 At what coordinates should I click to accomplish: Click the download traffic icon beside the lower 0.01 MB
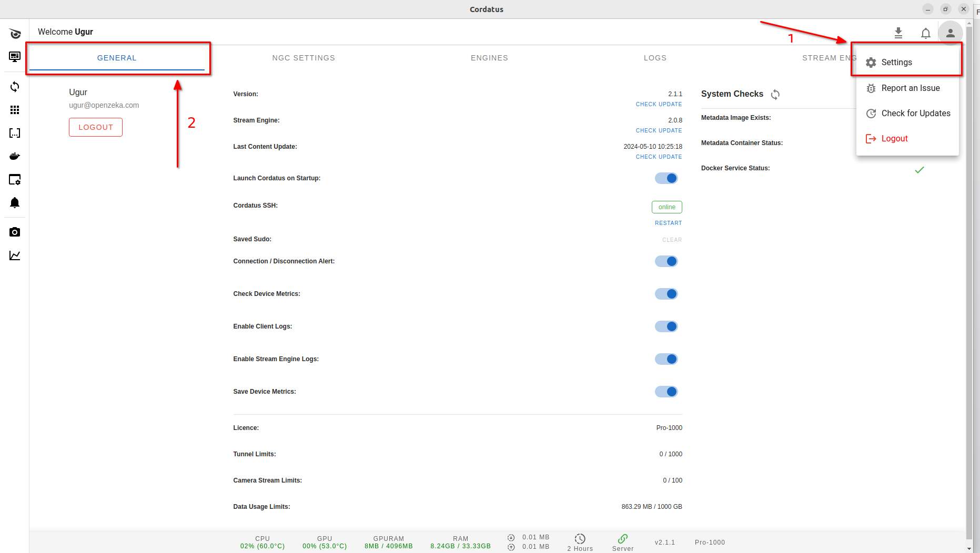[x=511, y=547]
